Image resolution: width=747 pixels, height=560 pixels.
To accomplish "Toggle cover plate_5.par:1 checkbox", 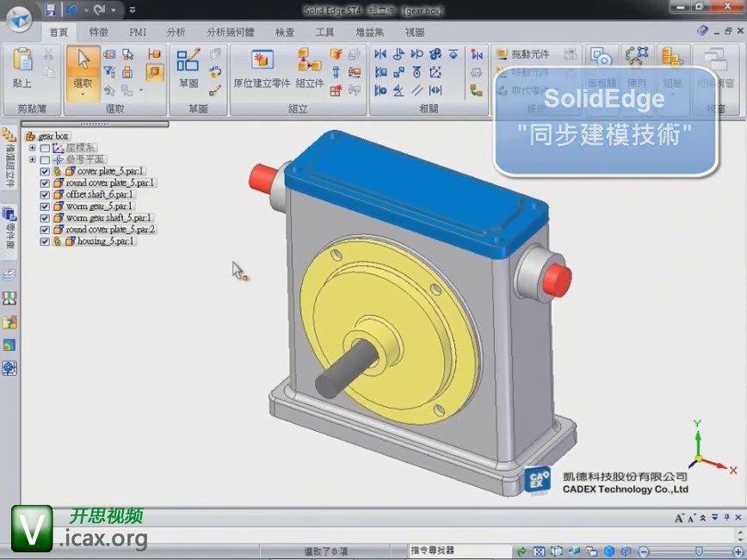I will click(x=45, y=171).
